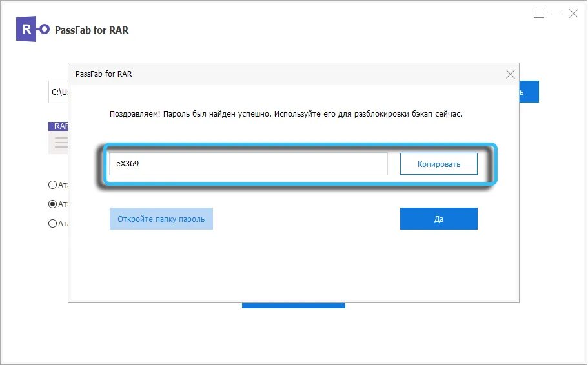Image resolution: width=588 pixels, height=365 pixels.
Task: Close the PassFab main window
Action: click(x=573, y=14)
